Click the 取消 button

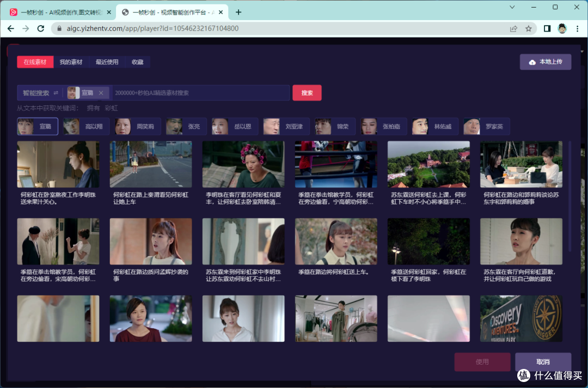coord(543,362)
